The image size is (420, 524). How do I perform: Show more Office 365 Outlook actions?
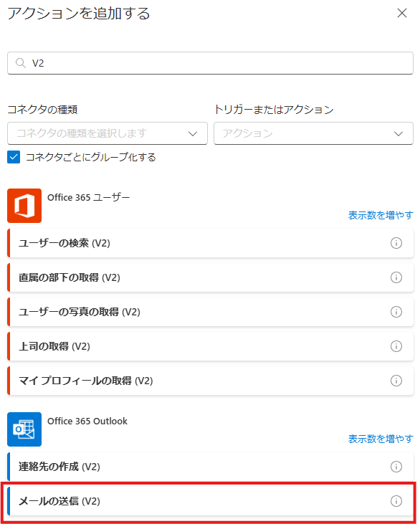(x=381, y=439)
